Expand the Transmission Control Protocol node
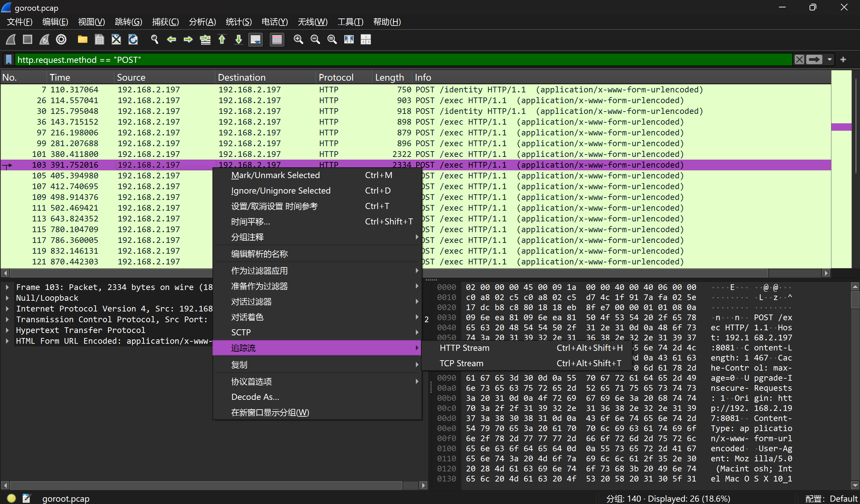This screenshot has width=860, height=504. (7, 319)
